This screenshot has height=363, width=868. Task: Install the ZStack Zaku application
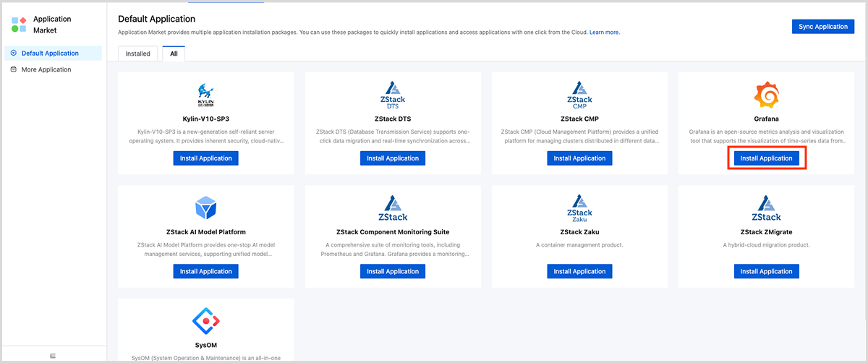[x=579, y=271]
